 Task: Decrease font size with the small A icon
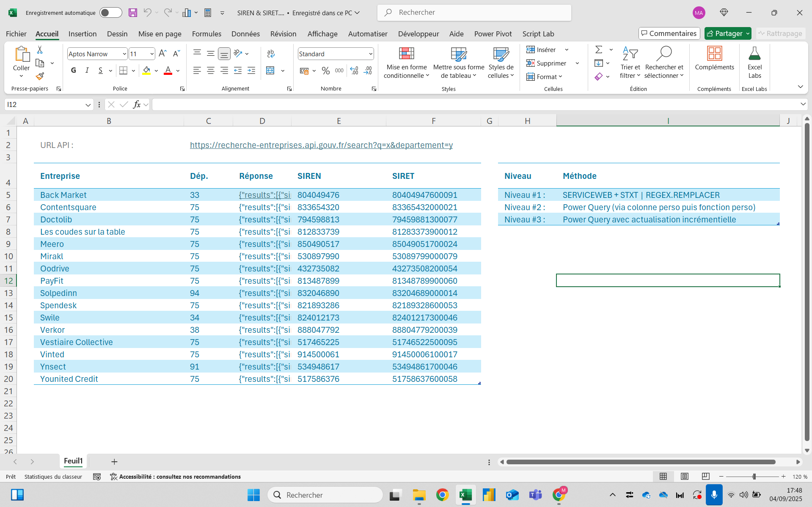tap(176, 54)
